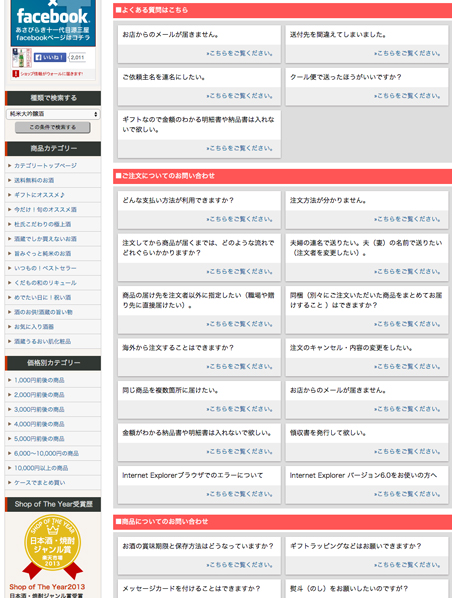Open くだものの和のリキュール category
This screenshot has height=598, width=452.
(x=45, y=283)
